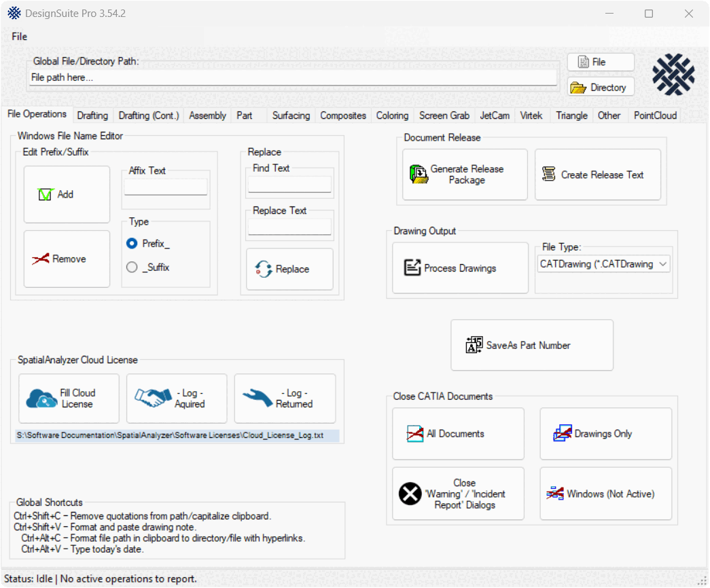Screen dimensions: 710x588
Task: Click the All Documents close icon
Action: point(414,434)
